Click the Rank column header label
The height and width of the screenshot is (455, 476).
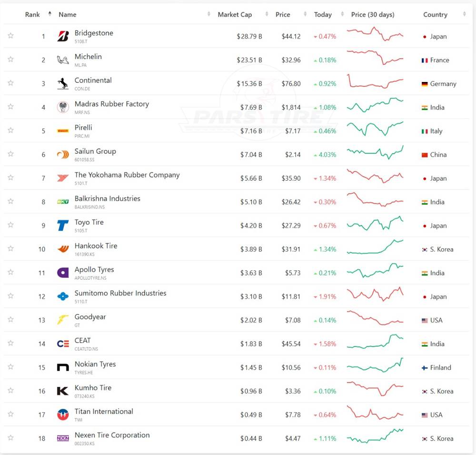[x=32, y=15]
